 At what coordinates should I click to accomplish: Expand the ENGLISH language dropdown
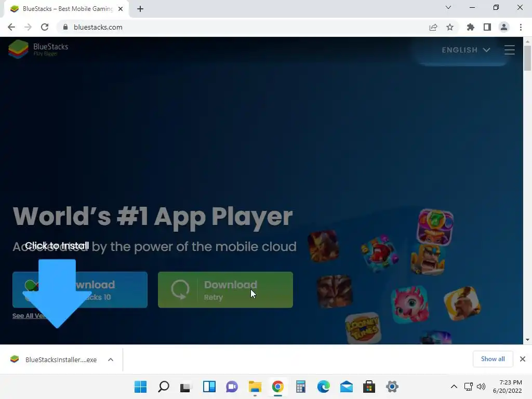tap(466, 50)
